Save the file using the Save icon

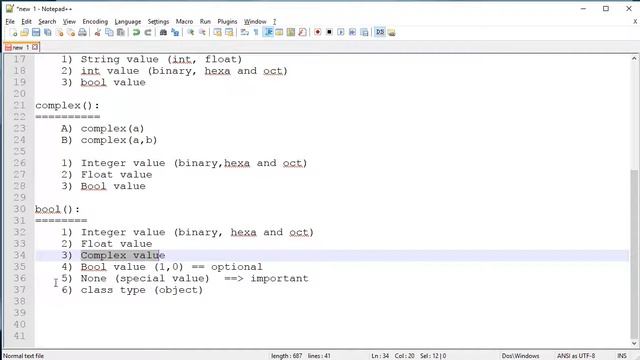click(x=36, y=32)
